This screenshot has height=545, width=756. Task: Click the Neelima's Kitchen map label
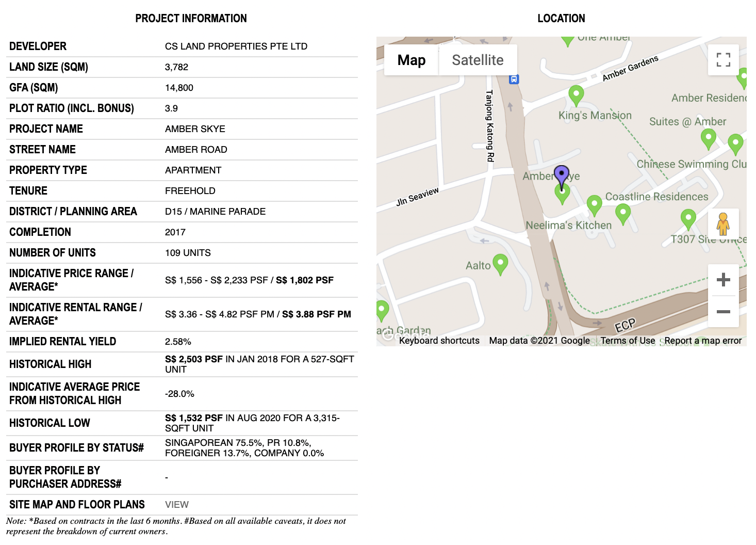(568, 226)
